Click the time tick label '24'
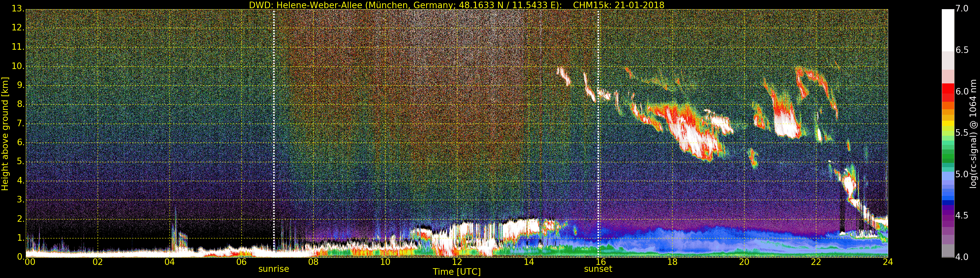980x278 pixels. pos(888,262)
